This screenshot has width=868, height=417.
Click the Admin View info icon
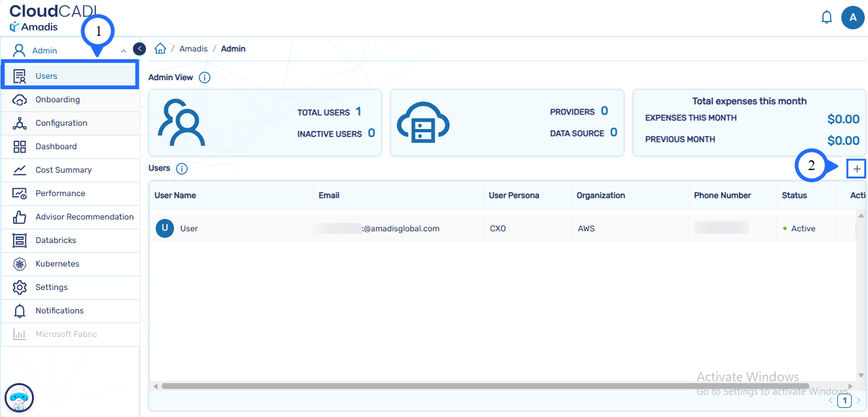click(x=205, y=78)
